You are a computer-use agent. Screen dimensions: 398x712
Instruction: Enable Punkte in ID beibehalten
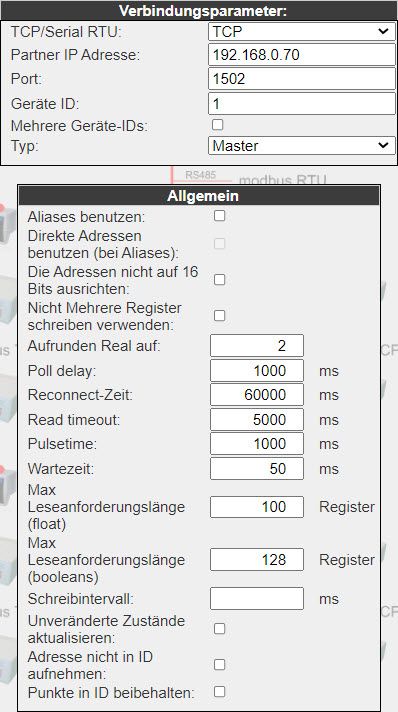(x=219, y=692)
